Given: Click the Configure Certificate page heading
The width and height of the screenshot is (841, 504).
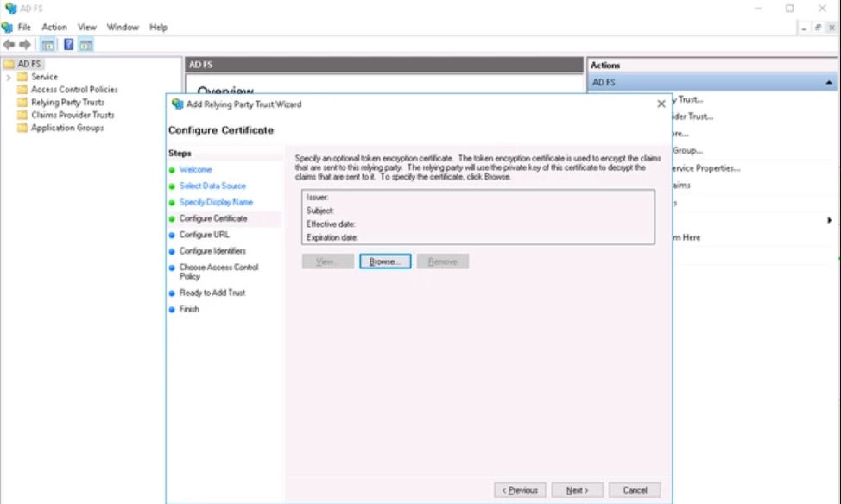Looking at the screenshot, I should coord(221,130).
